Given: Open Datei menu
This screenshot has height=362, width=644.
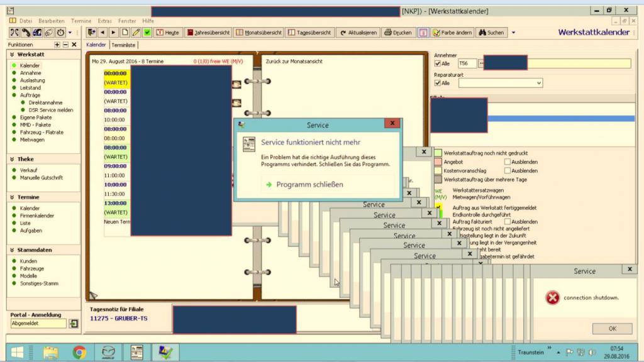Looking at the screenshot, I should point(25,21).
